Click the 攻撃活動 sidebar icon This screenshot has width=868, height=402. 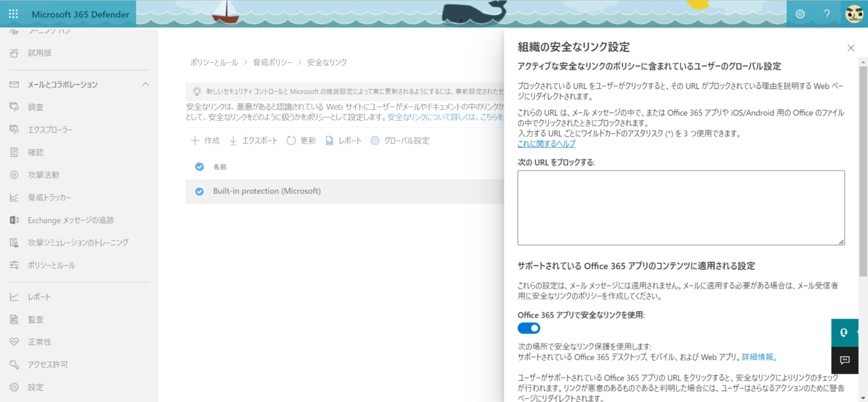coord(14,174)
